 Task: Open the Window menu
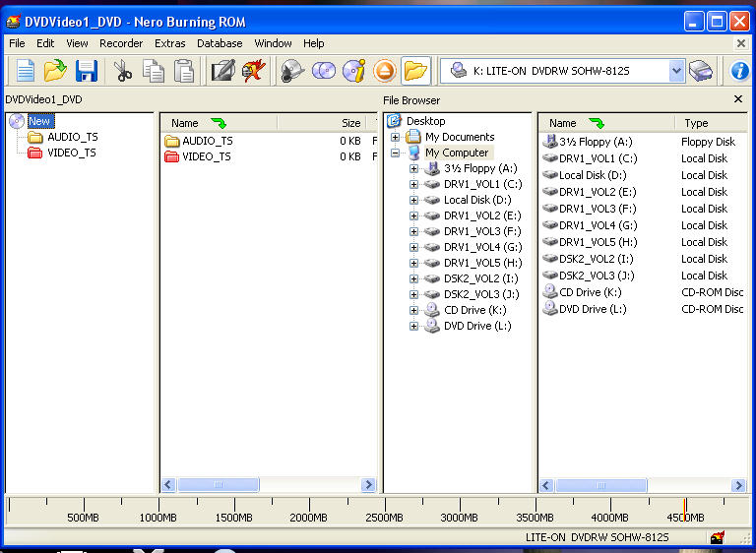[x=273, y=43]
